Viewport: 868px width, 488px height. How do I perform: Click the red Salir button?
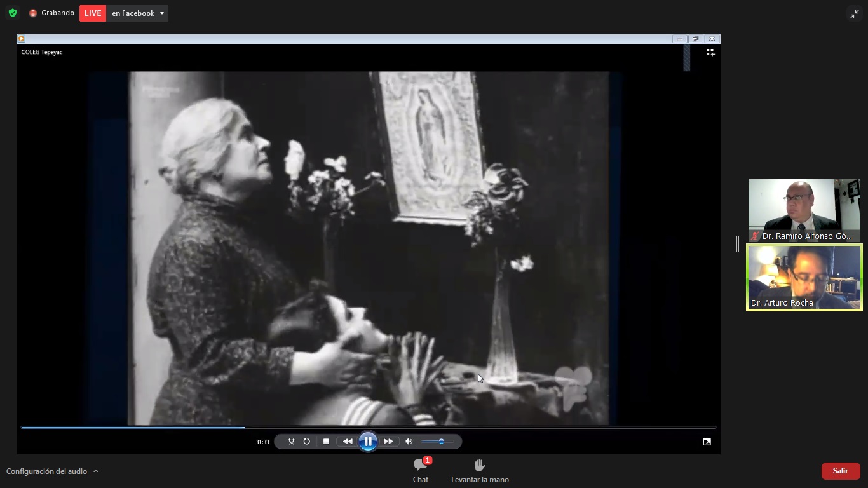click(841, 471)
